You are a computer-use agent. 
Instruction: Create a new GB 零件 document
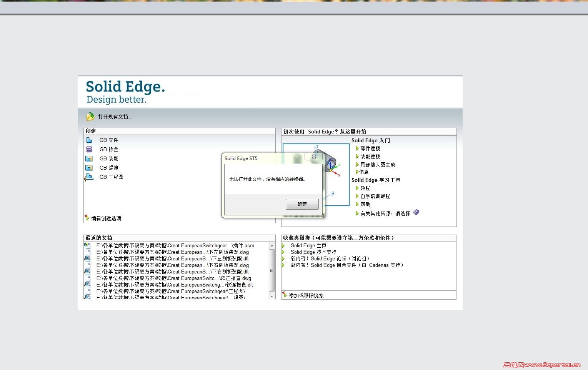[109, 140]
